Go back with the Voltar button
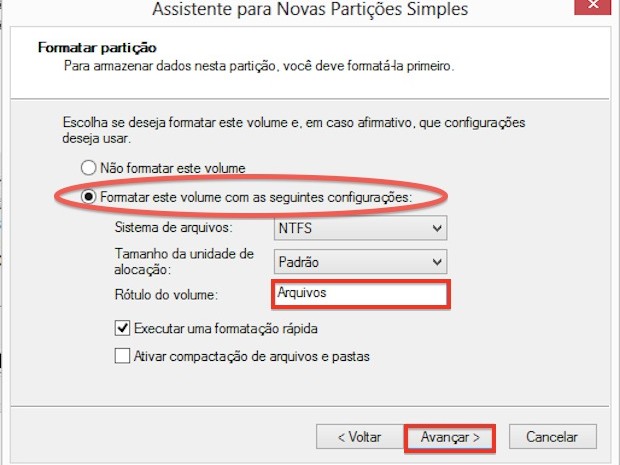Image resolution: width=620 pixels, height=465 pixels. pyautogui.click(x=359, y=437)
